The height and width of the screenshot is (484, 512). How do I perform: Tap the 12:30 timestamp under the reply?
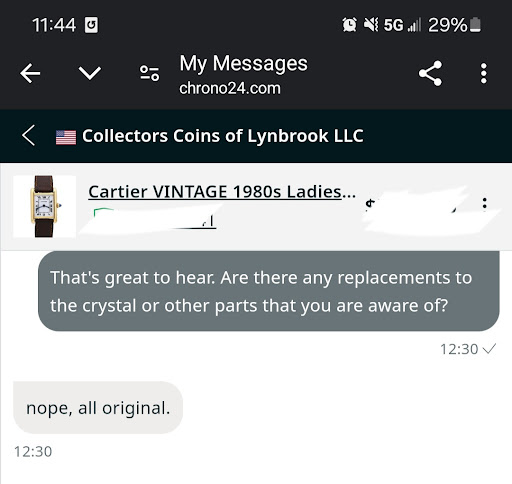pyautogui.click(x=33, y=452)
